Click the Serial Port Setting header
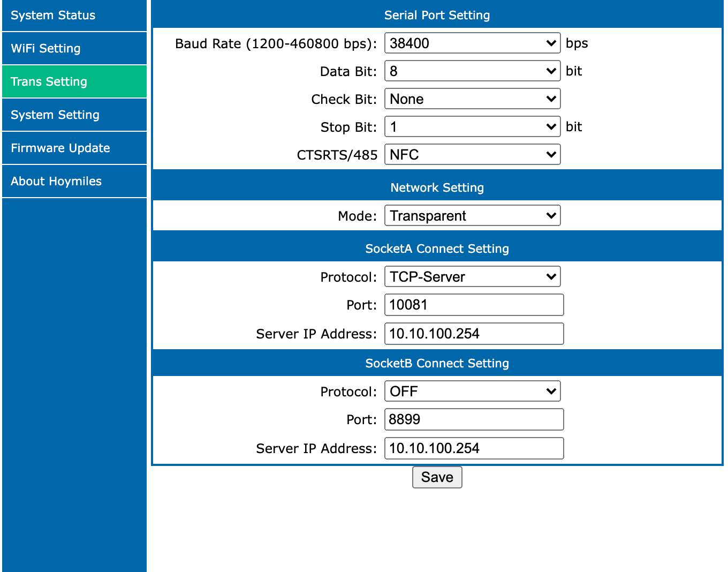728x572 pixels. click(x=437, y=15)
